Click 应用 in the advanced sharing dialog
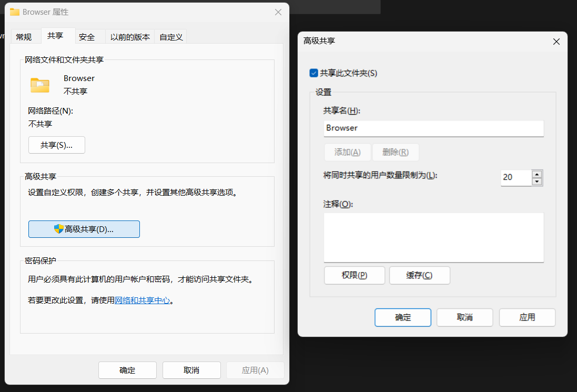This screenshot has height=392, width=577. (527, 317)
